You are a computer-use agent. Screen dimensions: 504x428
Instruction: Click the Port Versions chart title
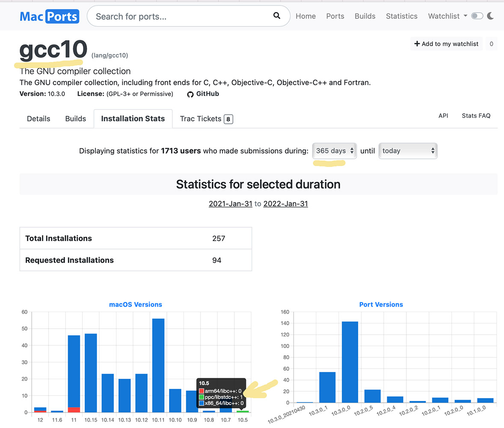381,304
